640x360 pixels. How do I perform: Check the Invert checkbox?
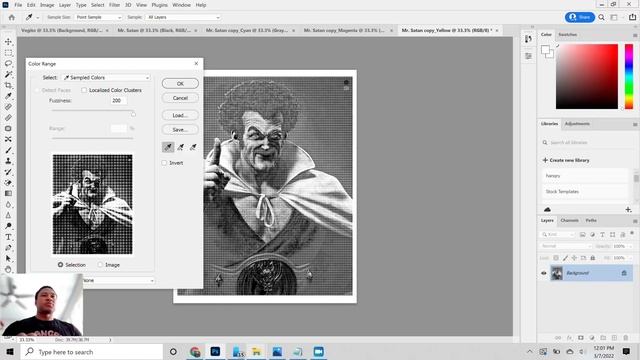click(164, 163)
